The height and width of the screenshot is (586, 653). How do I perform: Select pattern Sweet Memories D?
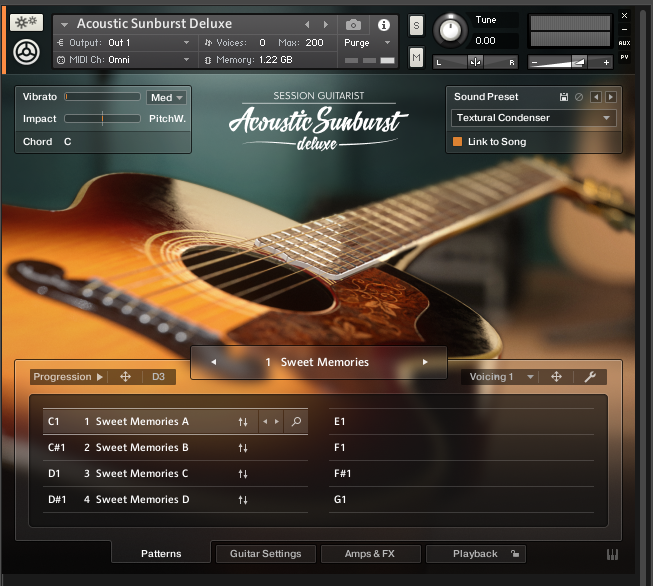point(142,499)
